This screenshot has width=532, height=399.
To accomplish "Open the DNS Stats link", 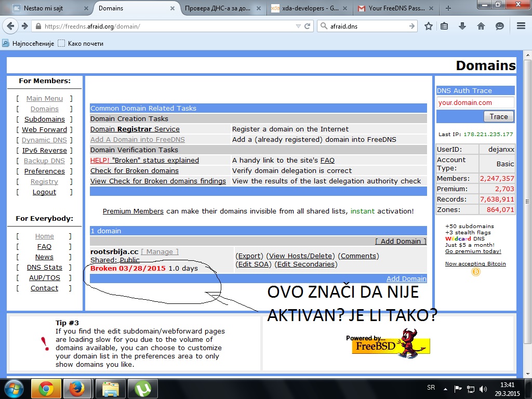I will (45, 268).
